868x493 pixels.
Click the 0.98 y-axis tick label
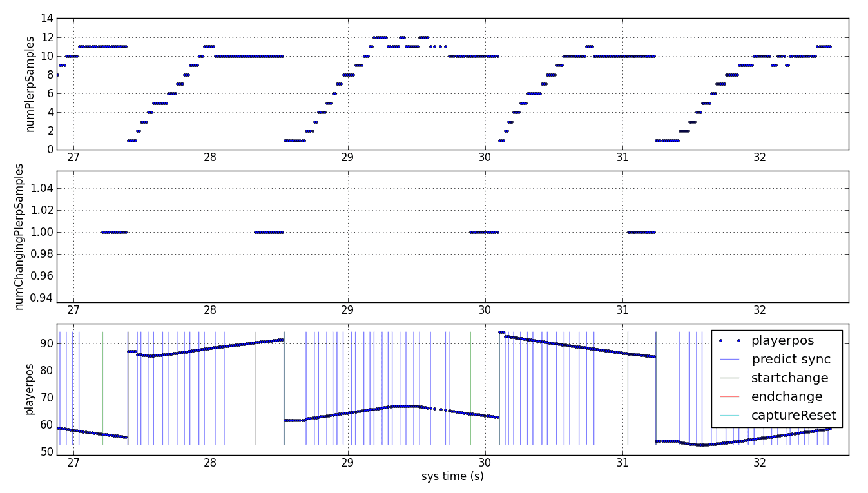41,254
